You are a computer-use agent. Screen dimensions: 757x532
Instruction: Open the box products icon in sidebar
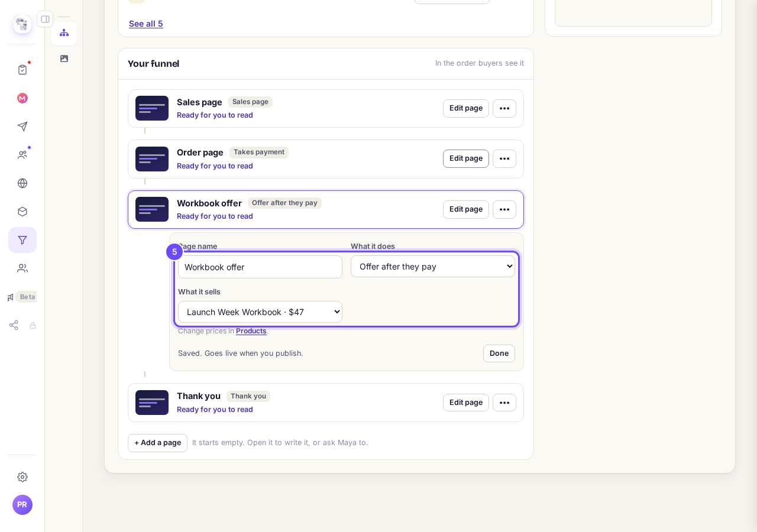22,212
